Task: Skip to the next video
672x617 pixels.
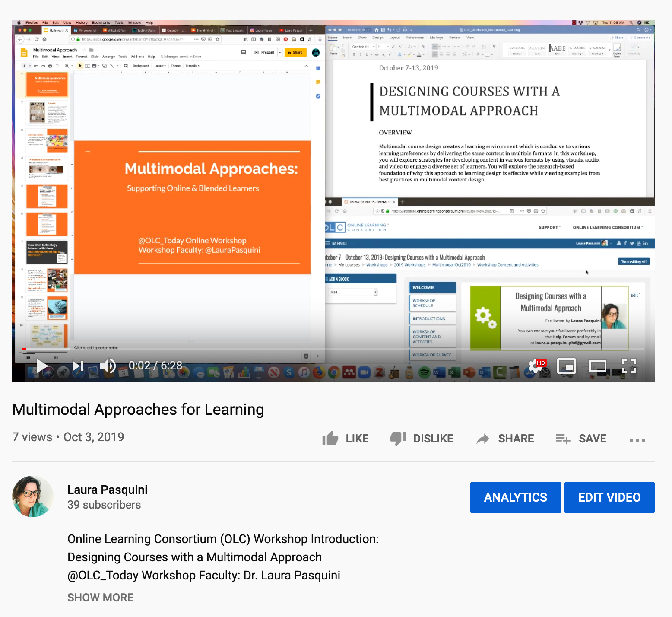Action: point(78,366)
